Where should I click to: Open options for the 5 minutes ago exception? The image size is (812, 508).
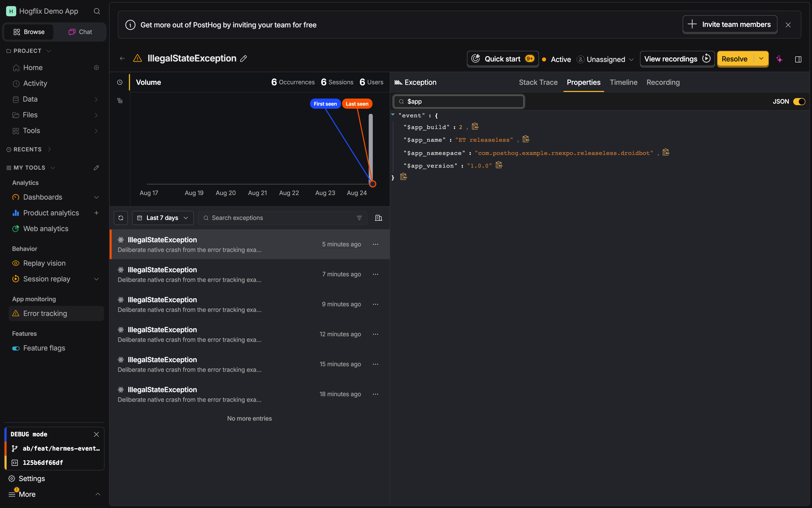pos(376,244)
